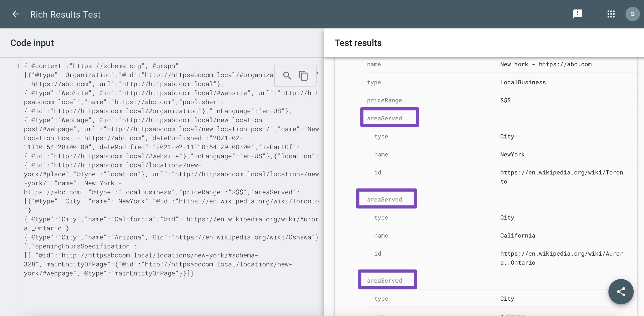Screen dimensions: 644x316
Task: Click the Code input heading
Action: click(32, 43)
